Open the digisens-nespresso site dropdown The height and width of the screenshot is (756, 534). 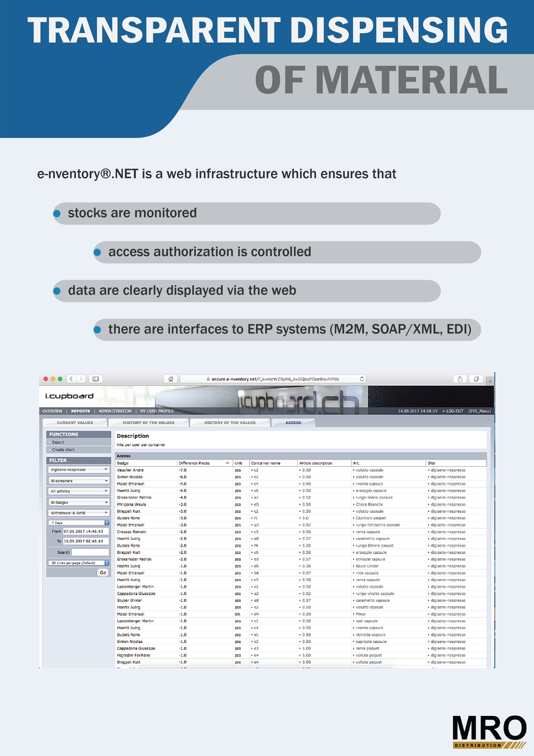coord(79,470)
